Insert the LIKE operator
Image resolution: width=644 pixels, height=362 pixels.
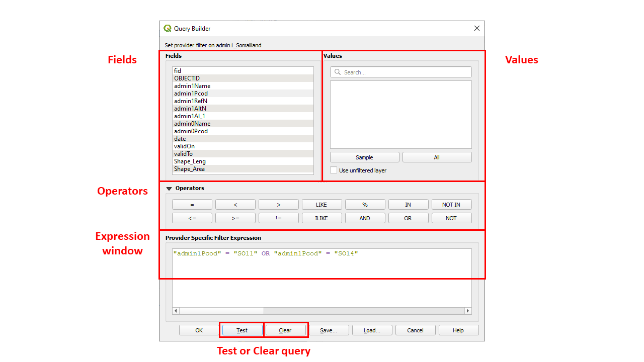tap(321, 205)
